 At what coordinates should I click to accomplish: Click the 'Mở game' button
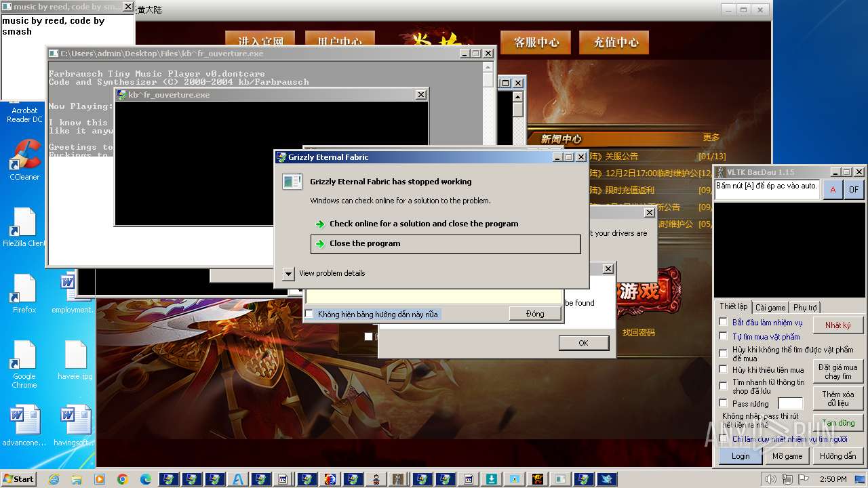pyautogui.click(x=787, y=456)
